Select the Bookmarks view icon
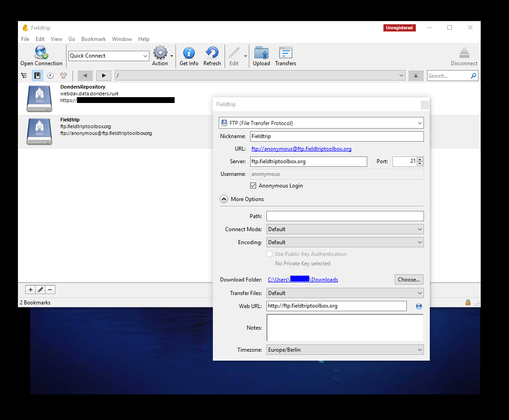 pyautogui.click(x=37, y=76)
